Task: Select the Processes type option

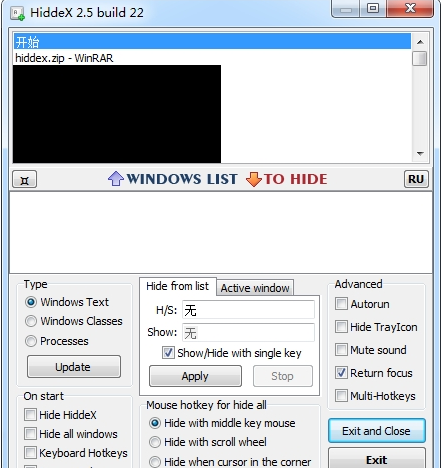Action: pos(57,341)
